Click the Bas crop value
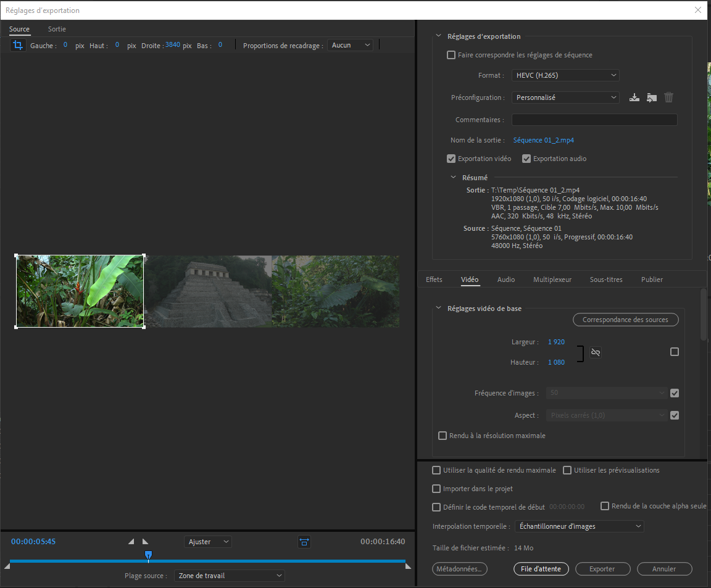The height and width of the screenshot is (588, 711). pyautogui.click(x=220, y=44)
